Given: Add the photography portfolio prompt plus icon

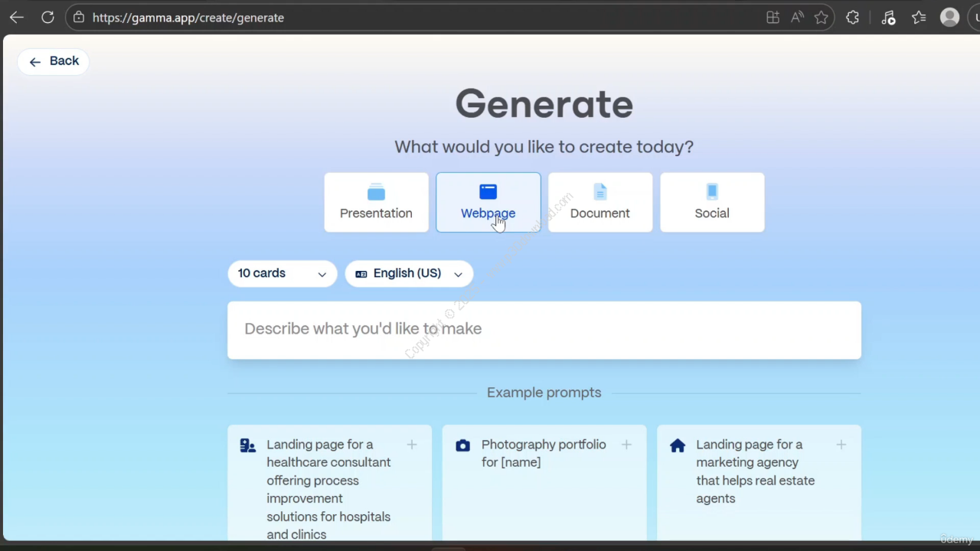Looking at the screenshot, I should point(626,445).
